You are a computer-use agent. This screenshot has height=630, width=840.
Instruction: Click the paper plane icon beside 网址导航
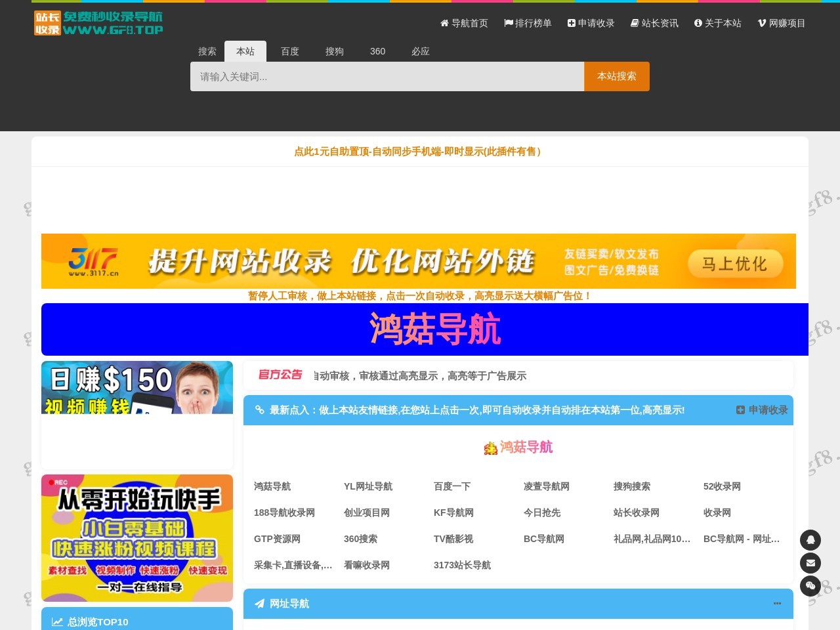click(x=259, y=604)
